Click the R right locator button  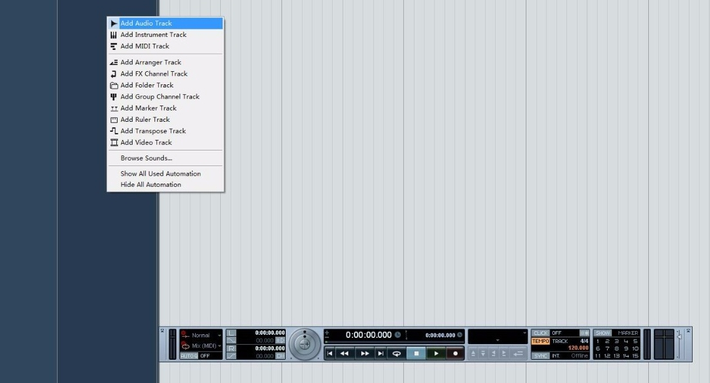231,348
